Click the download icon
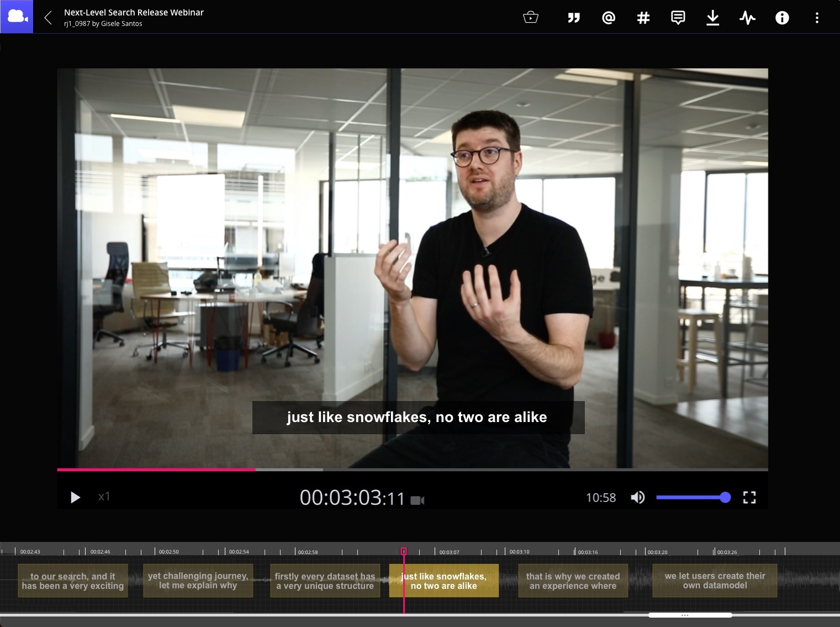The width and height of the screenshot is (840, 627). (712, 17)
